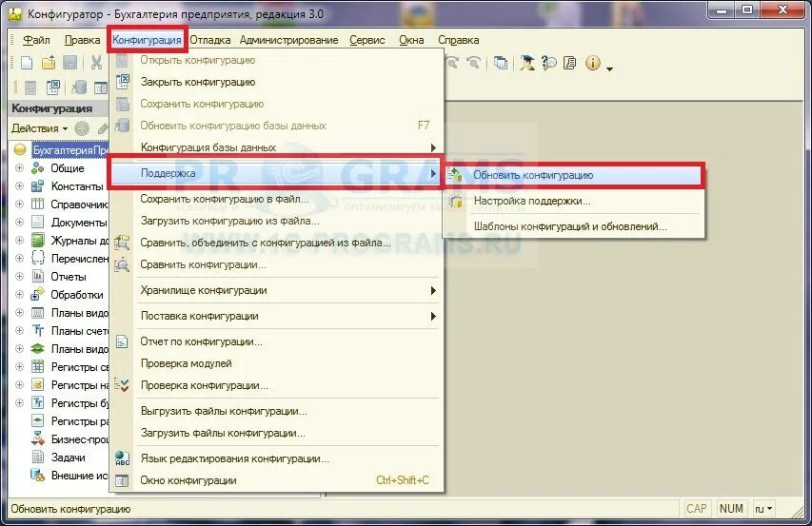Screen dimensions: 812x526
Task: Expand the Обработки branch
Action: click(x=20, y=294)
